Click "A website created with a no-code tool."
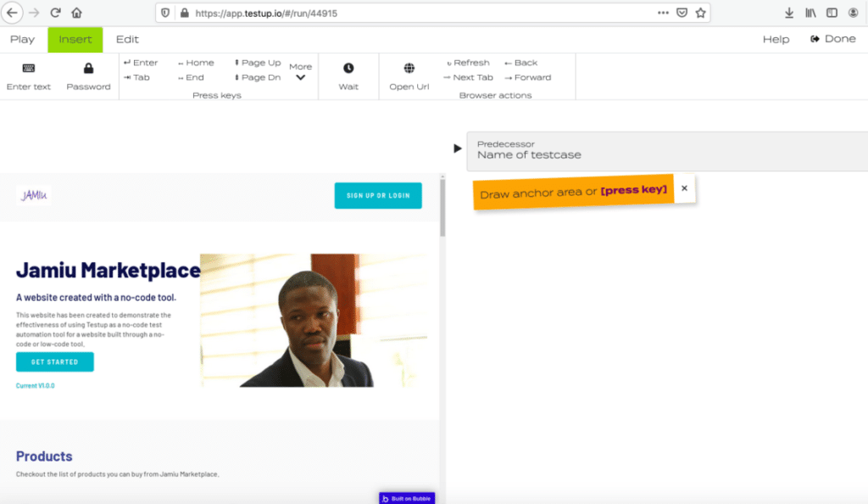 pos(97,298)
